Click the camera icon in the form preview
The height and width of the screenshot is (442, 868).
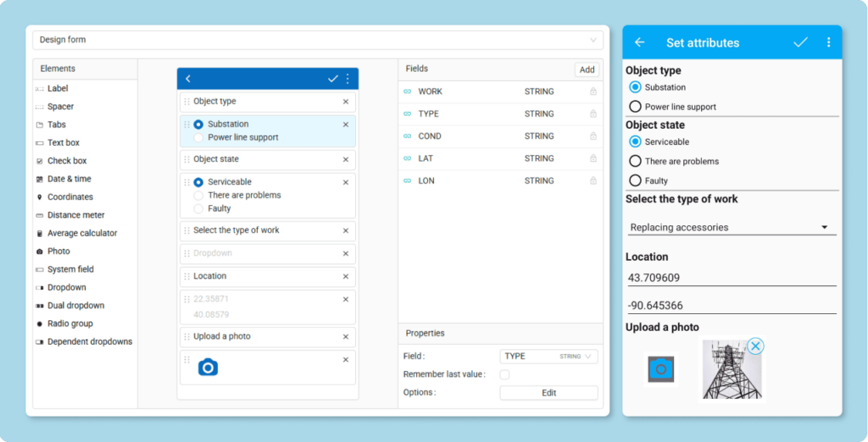[x=209, y=367]
